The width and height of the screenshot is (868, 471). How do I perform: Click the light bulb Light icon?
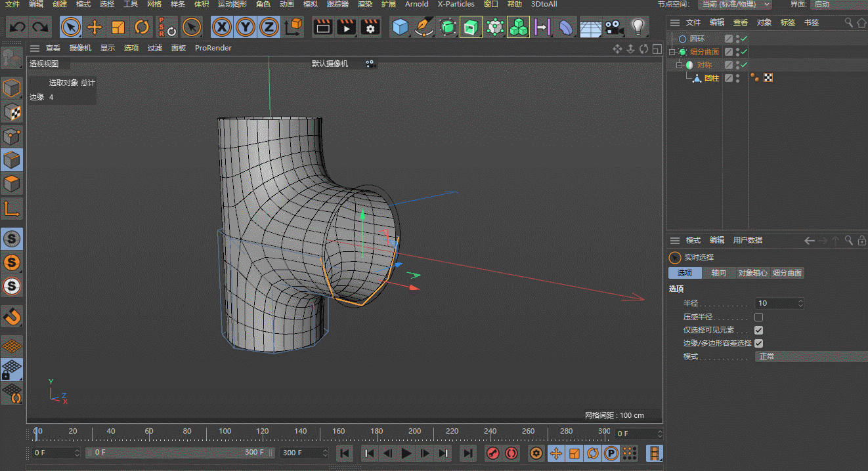(x=637, y=27)
